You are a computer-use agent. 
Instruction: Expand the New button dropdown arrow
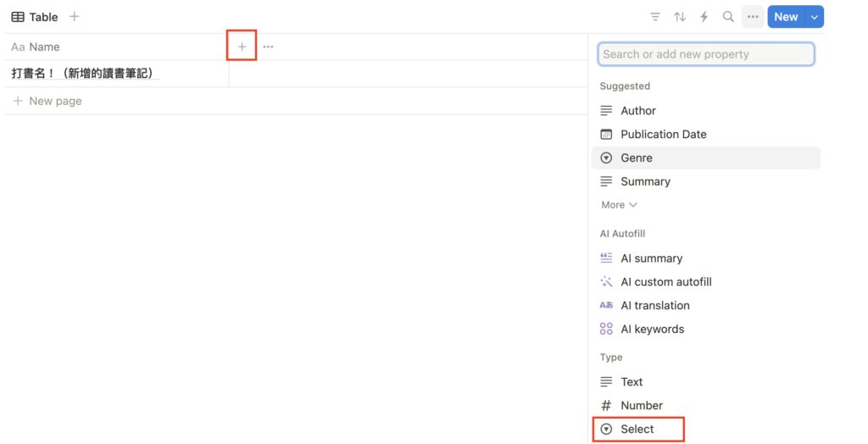[815, 17]
